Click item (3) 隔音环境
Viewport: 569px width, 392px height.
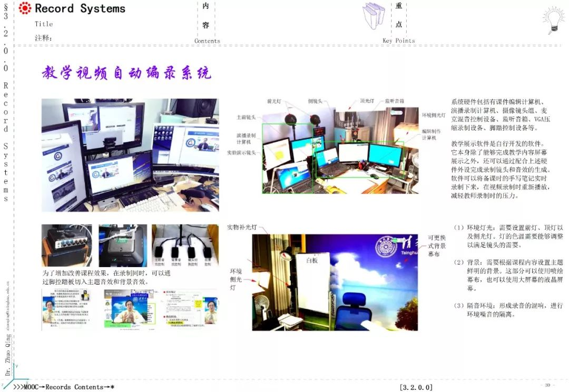508,310
